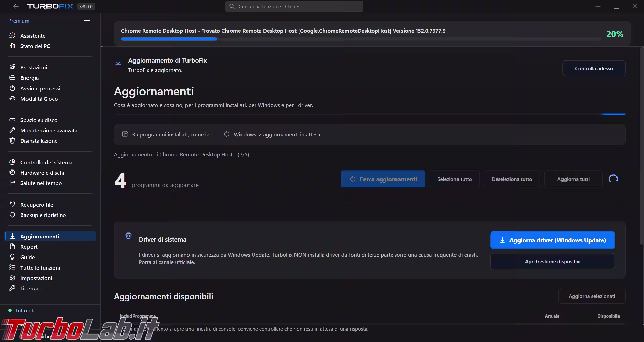Click Deseleziona tutto button

pos(512,179)
